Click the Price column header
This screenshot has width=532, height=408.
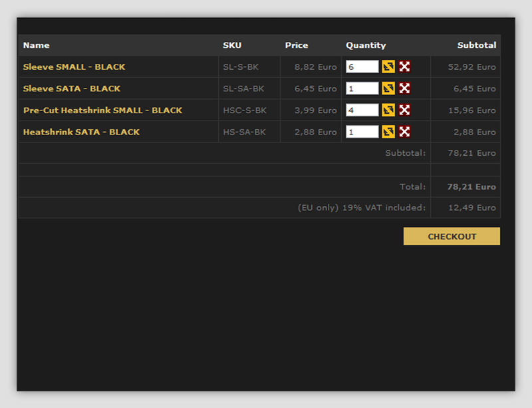(x=297, y=45)
